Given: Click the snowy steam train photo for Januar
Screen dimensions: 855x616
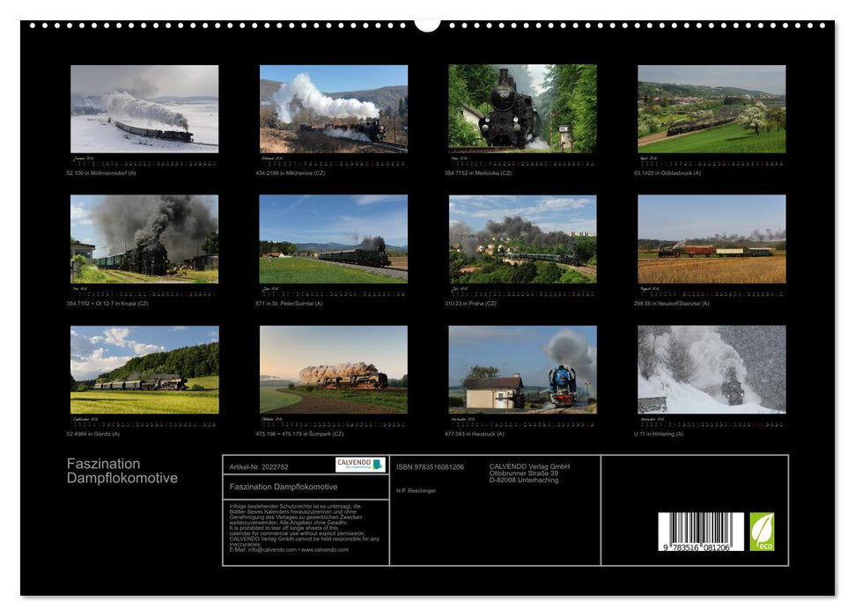Looking at the screenshot, I should (141, 110).
